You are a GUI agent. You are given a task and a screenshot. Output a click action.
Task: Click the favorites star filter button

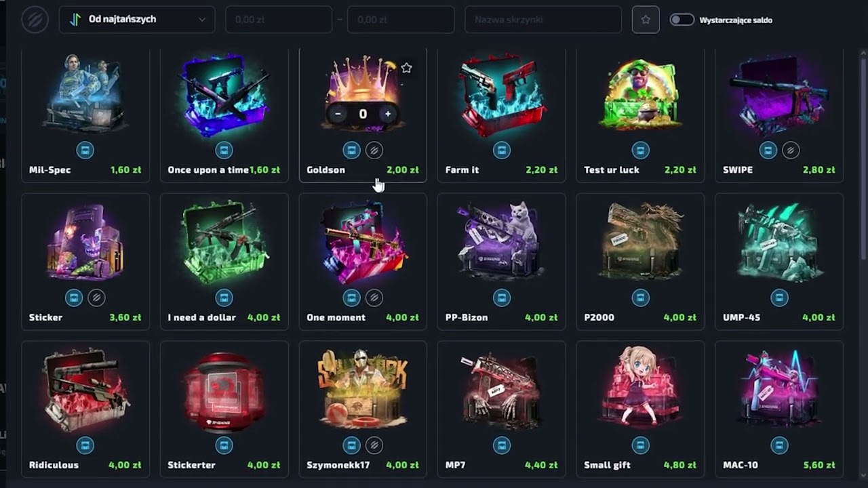646,20
